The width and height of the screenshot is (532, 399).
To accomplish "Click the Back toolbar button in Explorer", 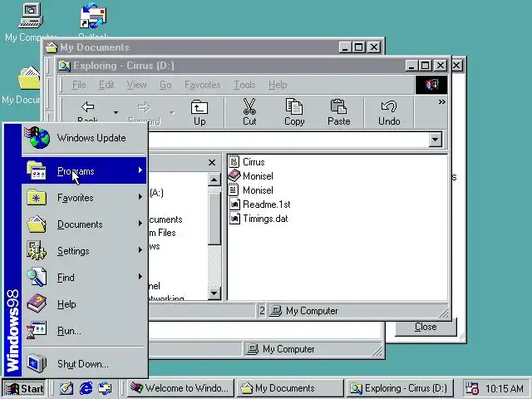I will [87, 112].
